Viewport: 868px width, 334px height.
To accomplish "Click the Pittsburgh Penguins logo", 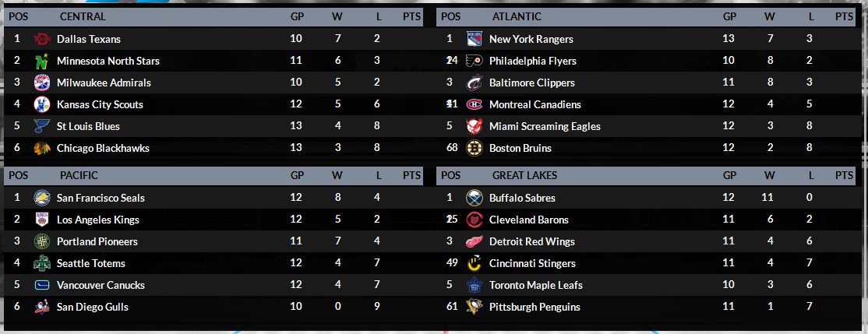I will click(x=475, y=307).
